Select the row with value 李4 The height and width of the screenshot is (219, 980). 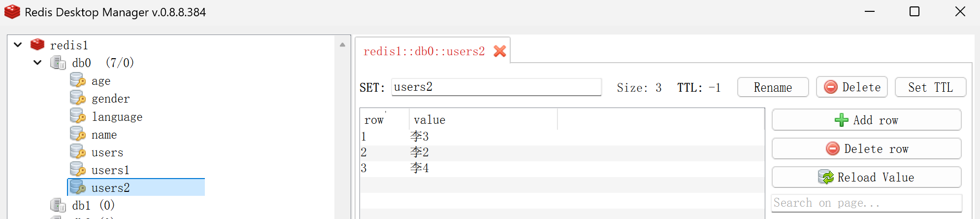[x=562, y=168]
